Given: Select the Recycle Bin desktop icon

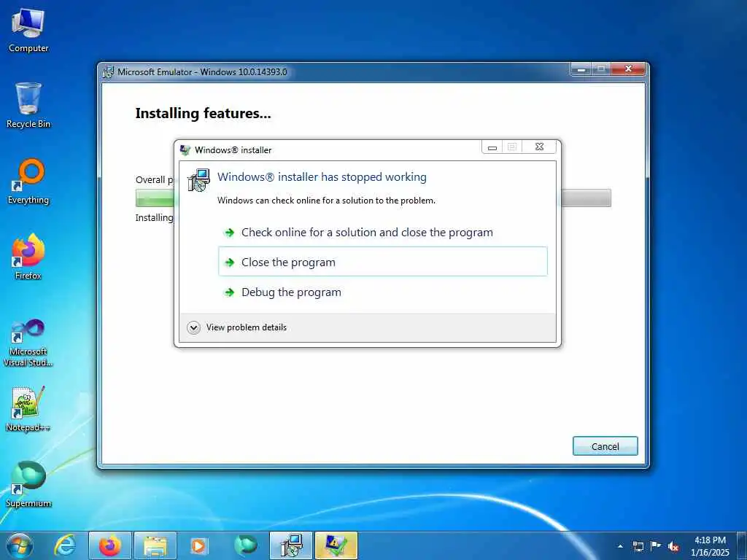Looking at the screenshot, I should (28, 106).
